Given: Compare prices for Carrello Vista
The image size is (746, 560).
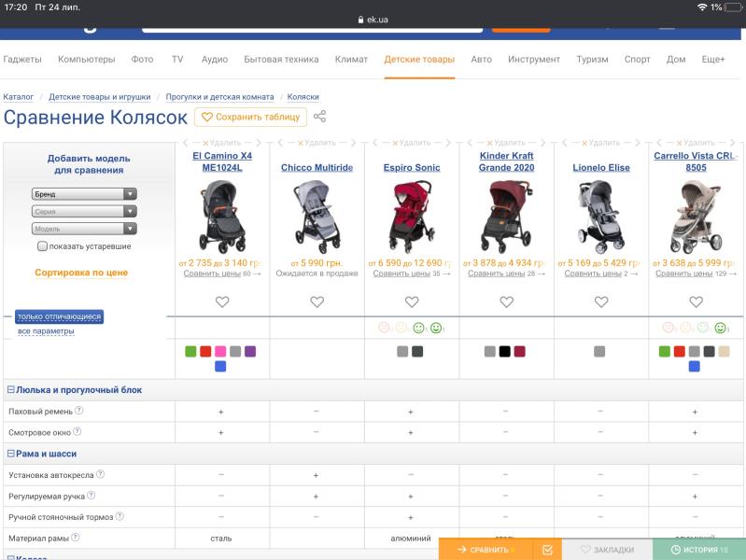Looking at the screenshot, I should (684, 273).
